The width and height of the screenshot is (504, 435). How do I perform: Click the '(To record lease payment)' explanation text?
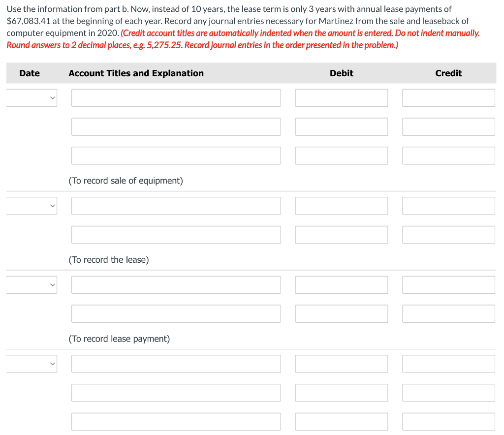click(x=119, y=339)
